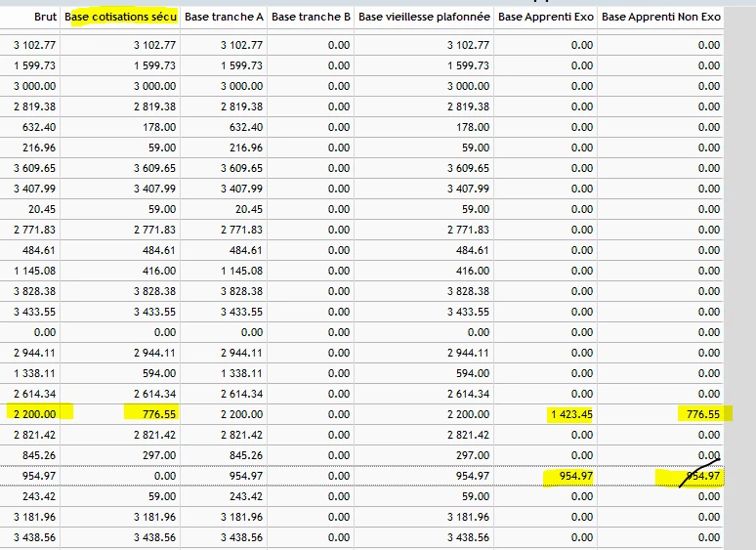Select 3 433.55 in the Brut column
756x550 pixels.
[35, 312]
